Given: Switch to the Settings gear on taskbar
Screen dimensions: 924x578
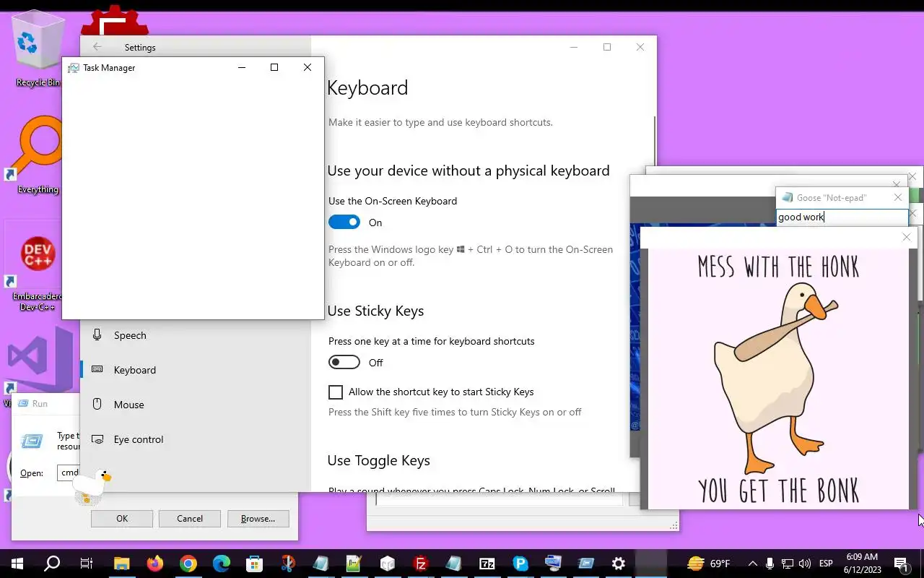Looking at the screenshot, I should tap(619, 564).
